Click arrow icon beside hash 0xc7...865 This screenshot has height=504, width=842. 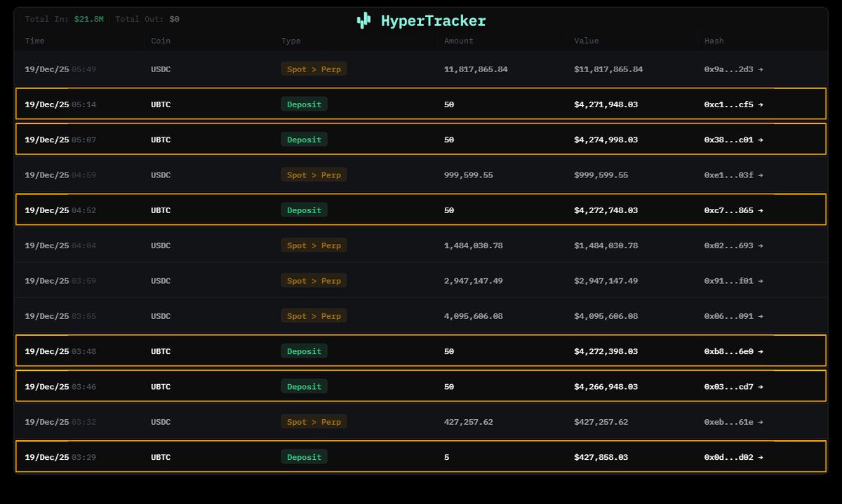(x=761, y=210)
